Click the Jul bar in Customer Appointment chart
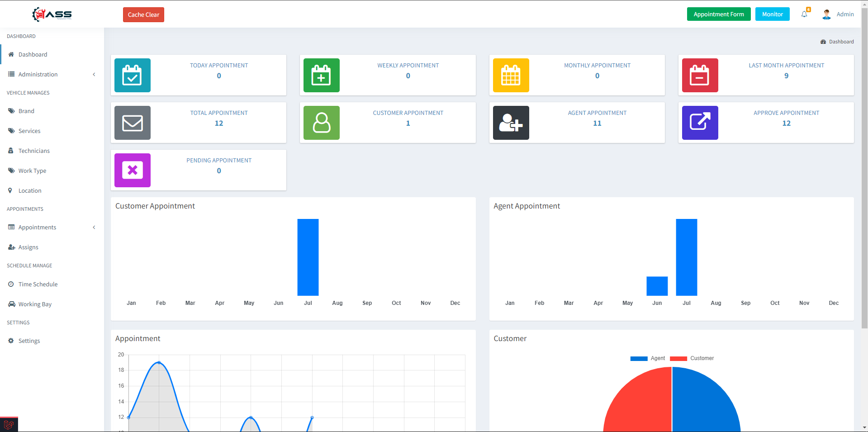This screenshot has height=432, width=868. [x=308, y=257]
